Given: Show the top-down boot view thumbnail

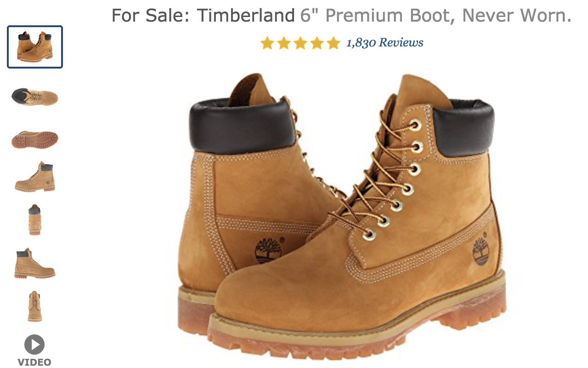Looking at the screenshot, I should coord(35,97).
